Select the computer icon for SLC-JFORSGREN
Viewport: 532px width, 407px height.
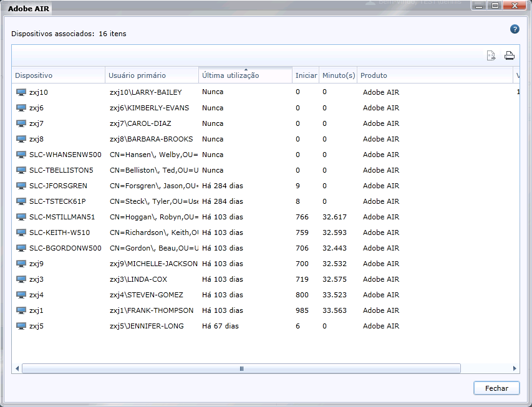tap(21, 186)
